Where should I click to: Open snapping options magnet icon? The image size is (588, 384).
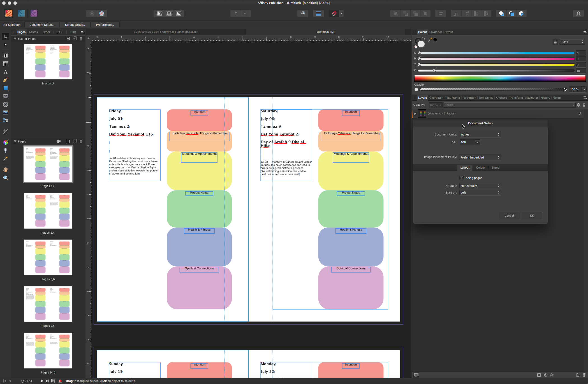[334, 13]
